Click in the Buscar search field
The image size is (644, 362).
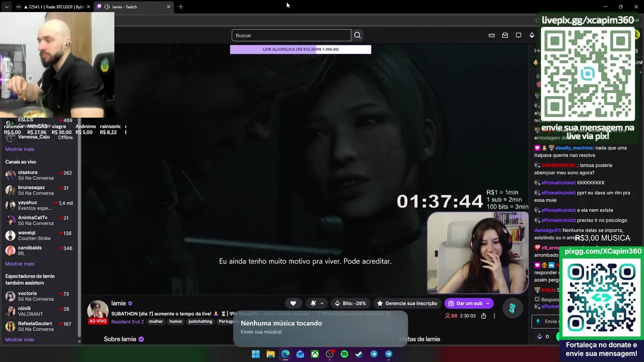(x=291, y=35)
